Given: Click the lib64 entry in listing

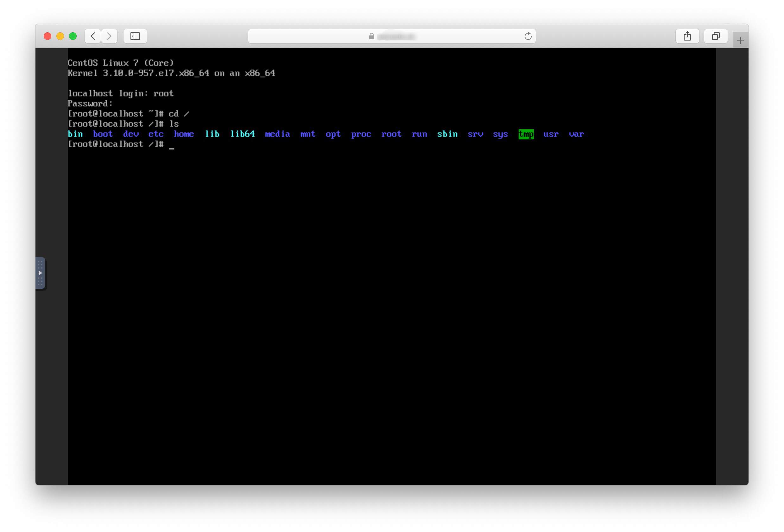Looking at the screenshot, I should 242,134.
